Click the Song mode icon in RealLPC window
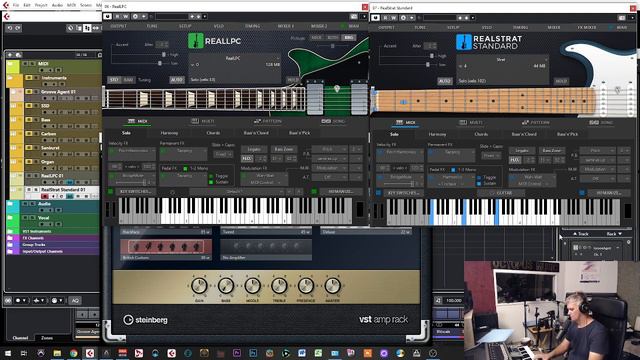 pos(326,121)
